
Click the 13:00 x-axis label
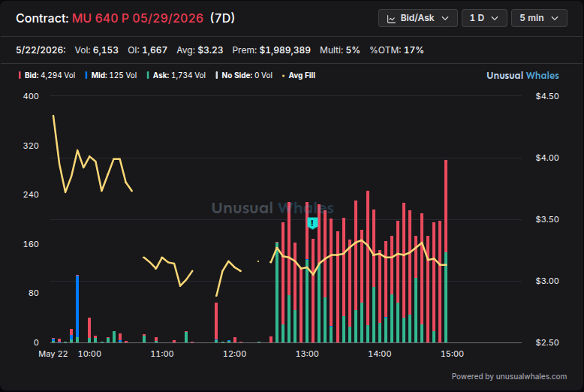307,354
